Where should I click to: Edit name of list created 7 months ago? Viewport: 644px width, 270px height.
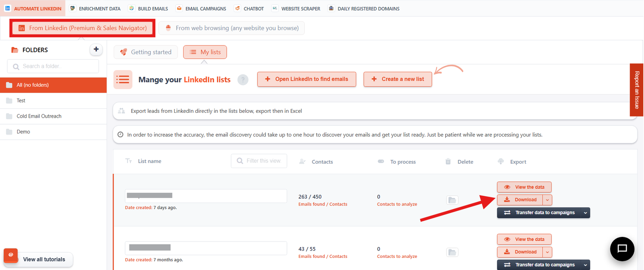pos(206,248)
